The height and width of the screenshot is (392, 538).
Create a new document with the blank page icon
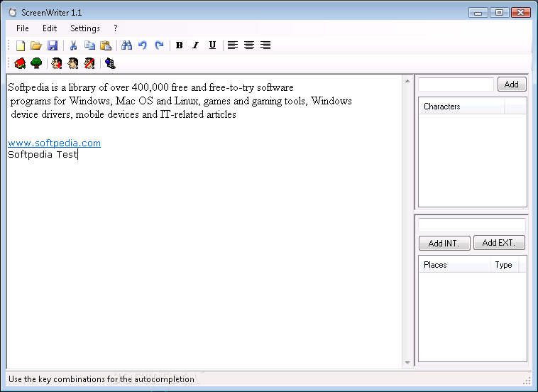pyautogui.click(x=21, y=45)
